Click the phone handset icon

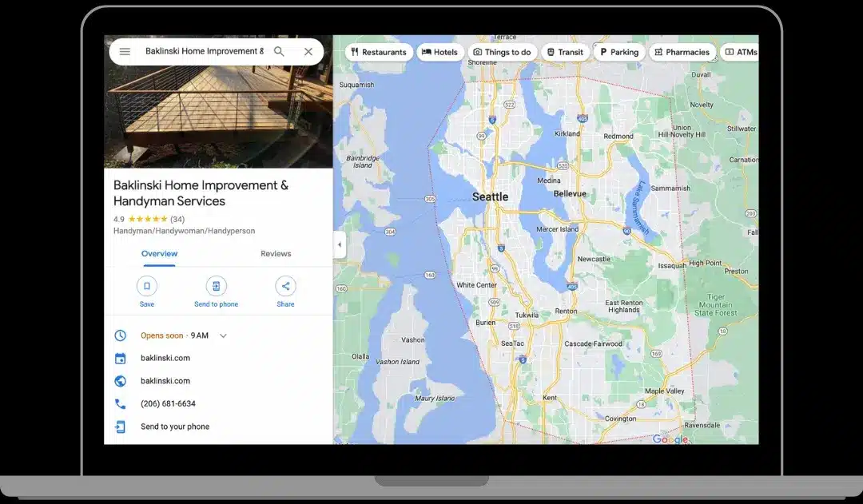[x=120, y=404]
